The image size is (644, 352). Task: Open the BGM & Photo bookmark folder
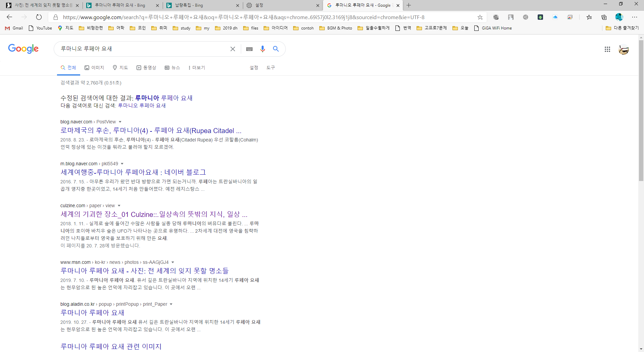point(336,28)
